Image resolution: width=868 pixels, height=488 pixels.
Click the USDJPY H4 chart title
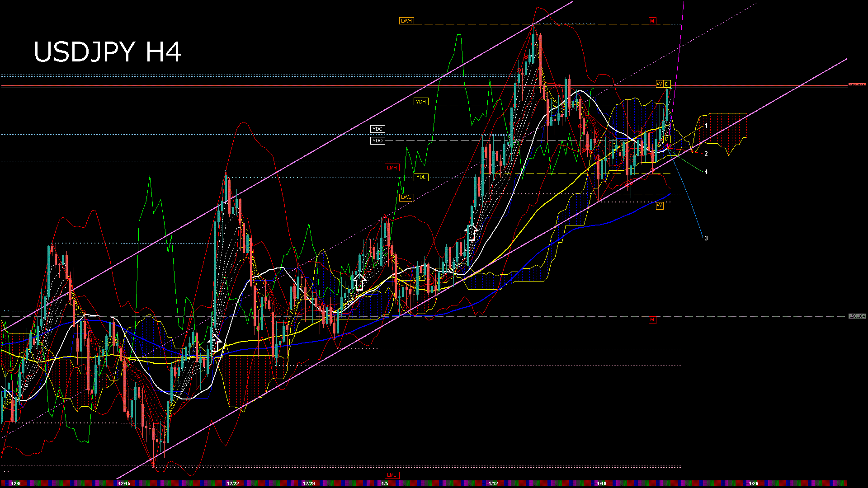[108, 52]
